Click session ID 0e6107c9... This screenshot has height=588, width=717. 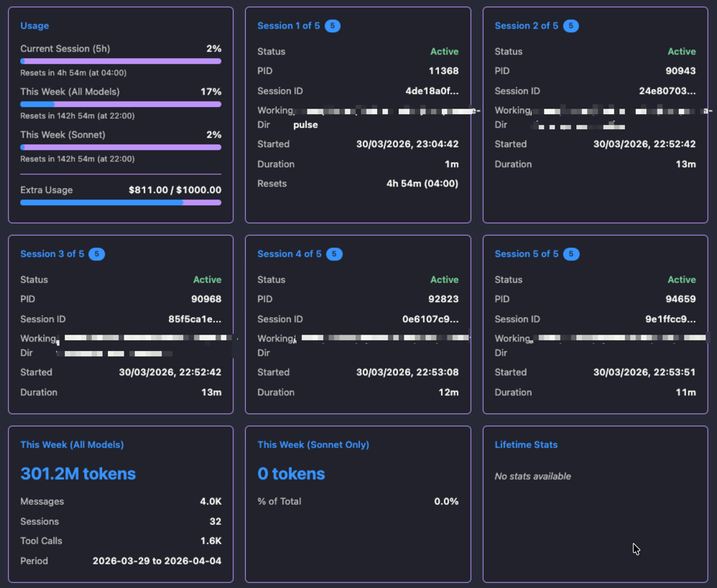tap(430, 319)
